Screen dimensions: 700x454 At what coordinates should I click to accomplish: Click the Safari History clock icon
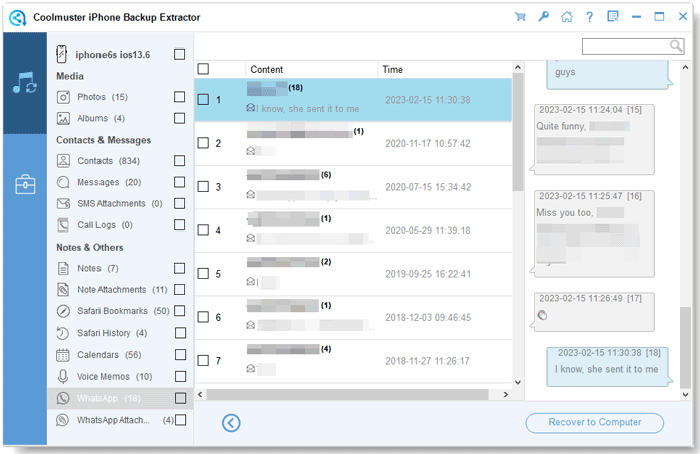tap(63, 333)
